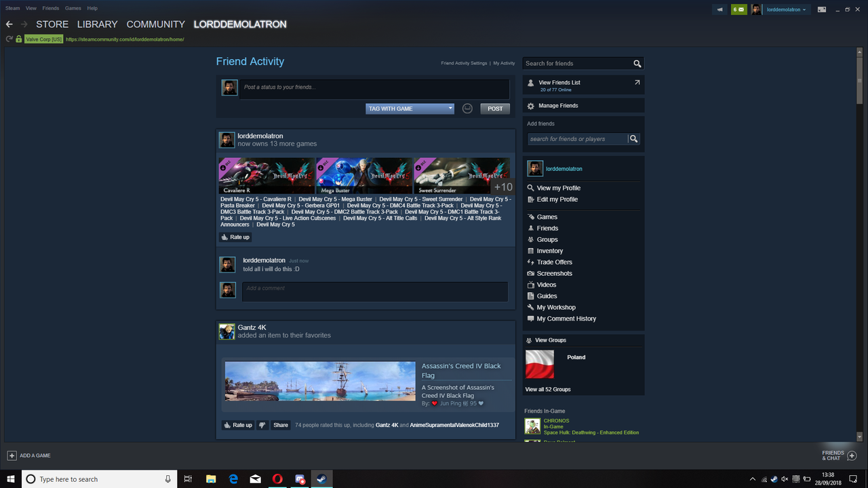
Task: Open the Steam menu
Action: click(12, 8)
